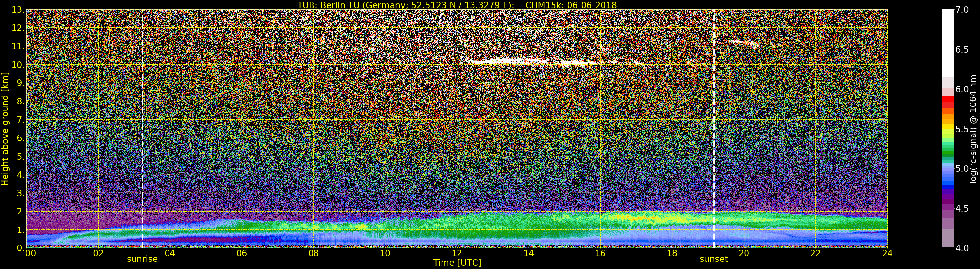980x269 pixels.
Task: Click the 'Time [UTC]' axis label
Action: pos(457,263)
